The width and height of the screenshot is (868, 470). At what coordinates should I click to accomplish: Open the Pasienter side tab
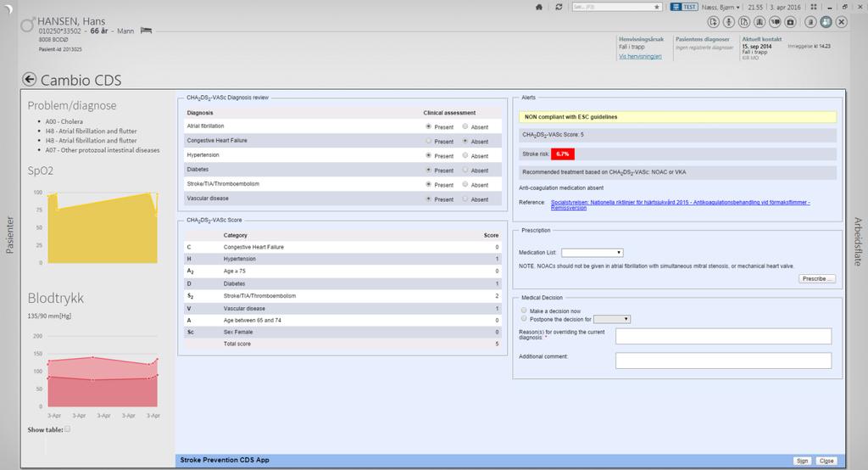click(x=9, y=235)
